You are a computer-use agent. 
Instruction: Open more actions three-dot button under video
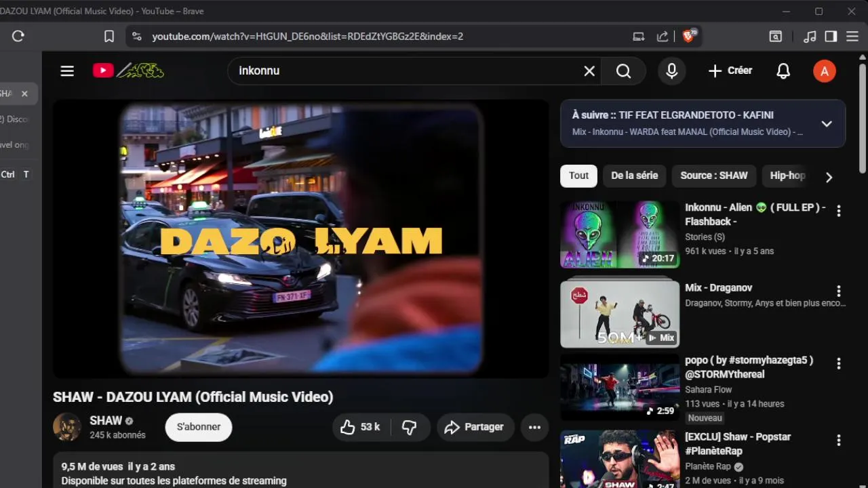(x=534, y=427)
